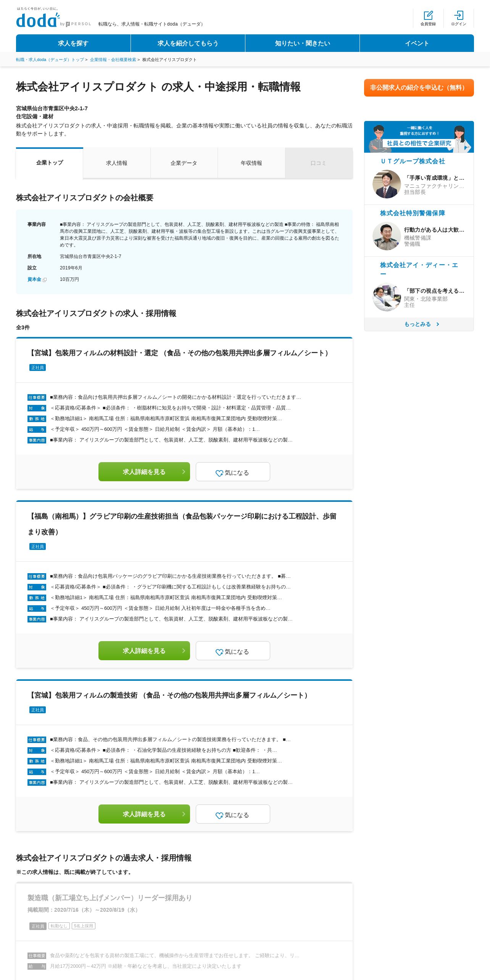The image size is (490, 980).
Task: Click 気になる for 材料設計・選定 job
Action: coord(233,472)
